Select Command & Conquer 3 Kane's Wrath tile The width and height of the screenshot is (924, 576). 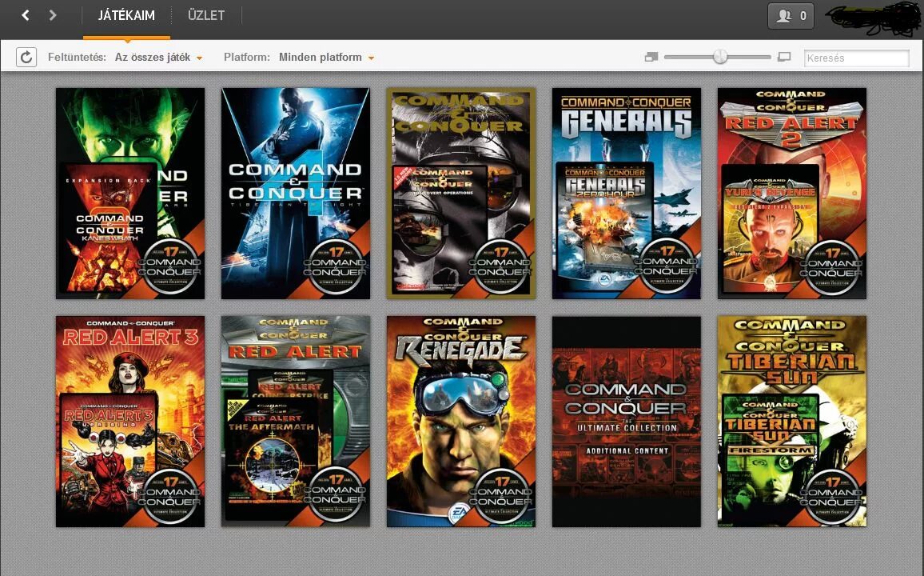[130, 194]
